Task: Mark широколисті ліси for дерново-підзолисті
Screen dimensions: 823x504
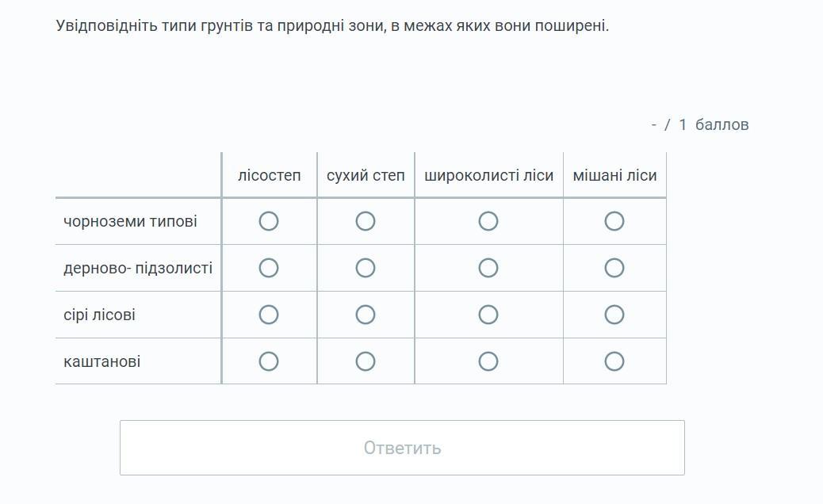Action: click(488, 268)
